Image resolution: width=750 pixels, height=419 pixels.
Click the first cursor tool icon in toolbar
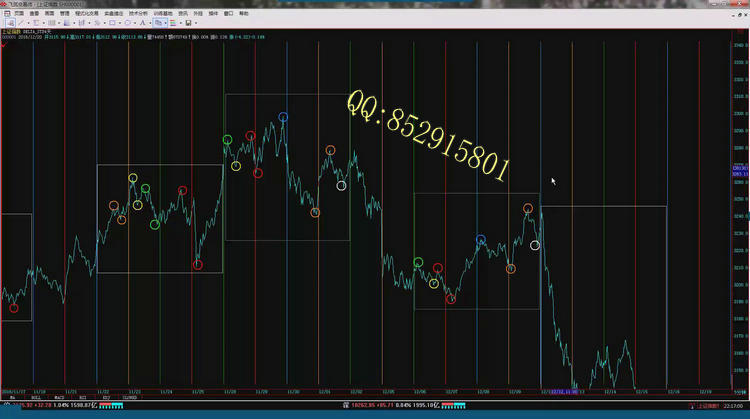point(10,22)
